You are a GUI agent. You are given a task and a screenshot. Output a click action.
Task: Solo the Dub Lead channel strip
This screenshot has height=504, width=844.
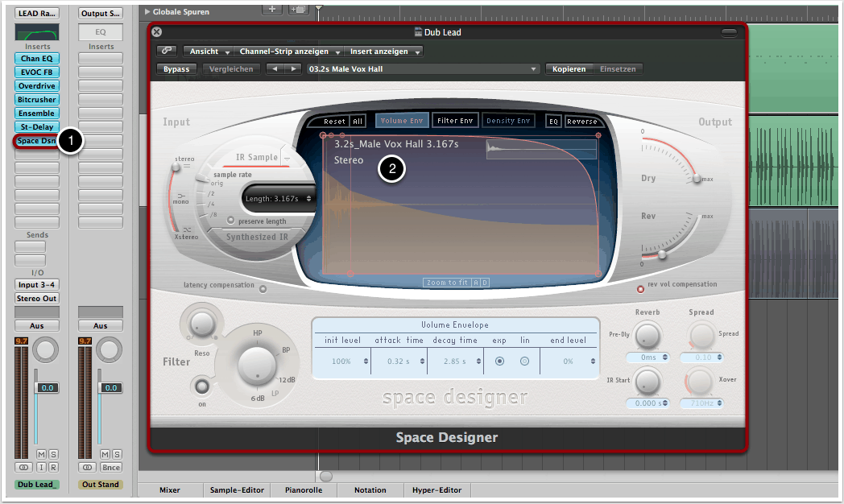pos(53,455)
